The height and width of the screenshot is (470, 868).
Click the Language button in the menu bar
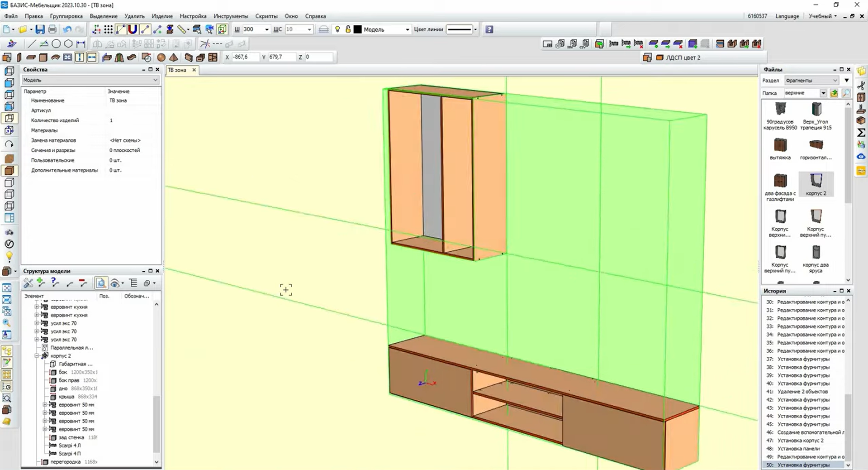click(787, 16)
